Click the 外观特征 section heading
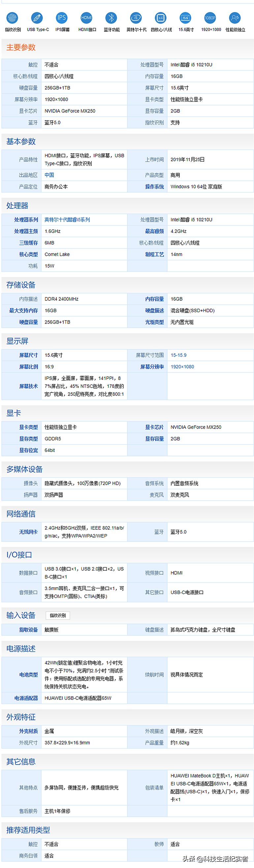This screenshot has height=868, width=254. tap(21, 717)
